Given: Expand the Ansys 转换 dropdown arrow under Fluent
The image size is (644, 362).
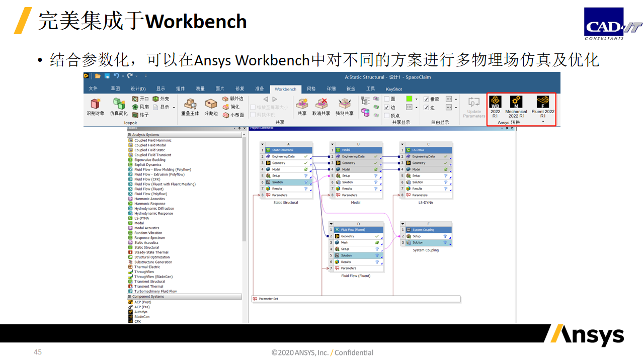Looking at the screenshot, I should (543, 122).
